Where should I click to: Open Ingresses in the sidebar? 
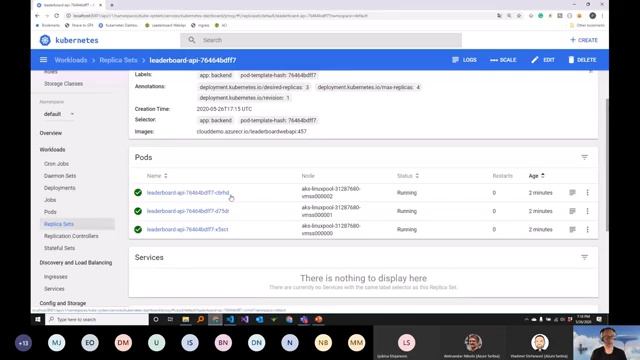point(56,277)
